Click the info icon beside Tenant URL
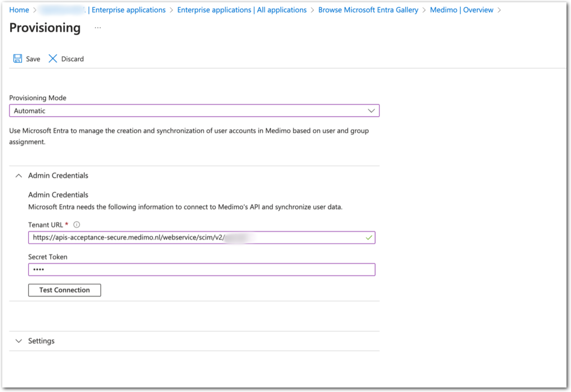Image resolution: width=571 pixels, height=392 pixels. point(77,224)
